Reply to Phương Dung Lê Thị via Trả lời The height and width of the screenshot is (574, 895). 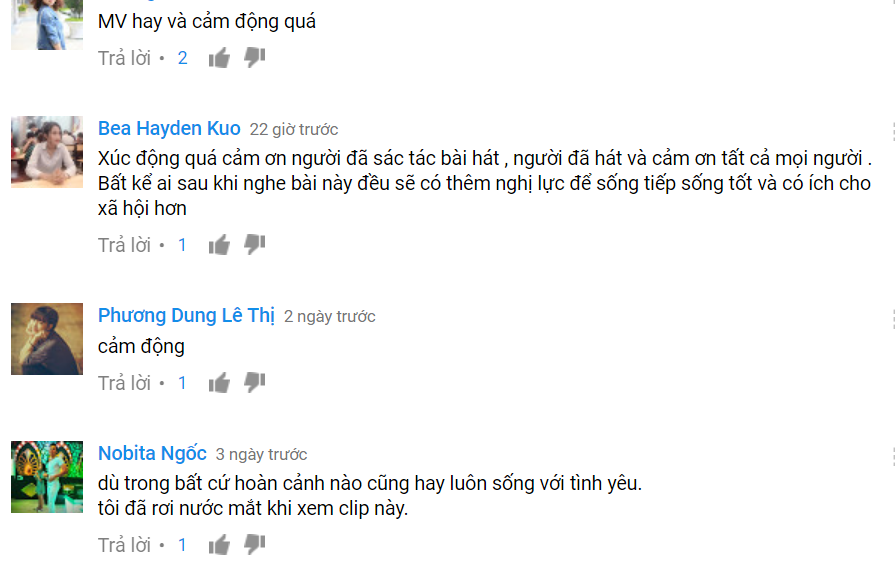pos(124,383)
